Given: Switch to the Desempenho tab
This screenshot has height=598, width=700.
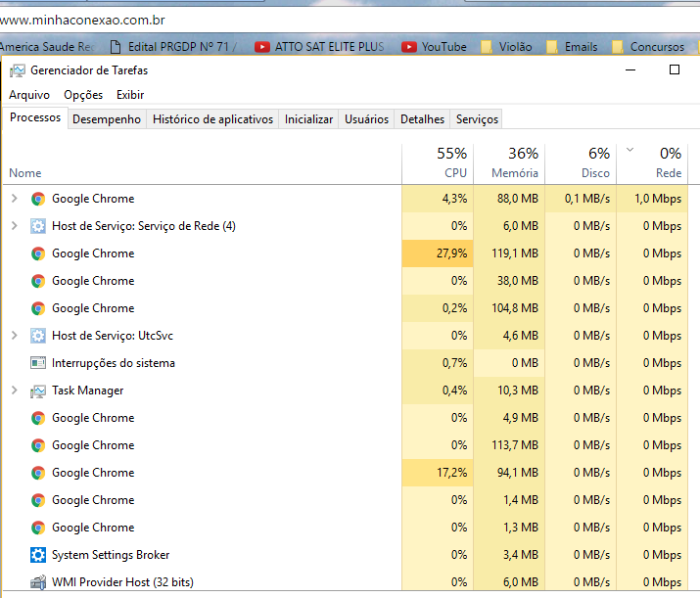Looking at the screenshot, I should pos(107,119).
